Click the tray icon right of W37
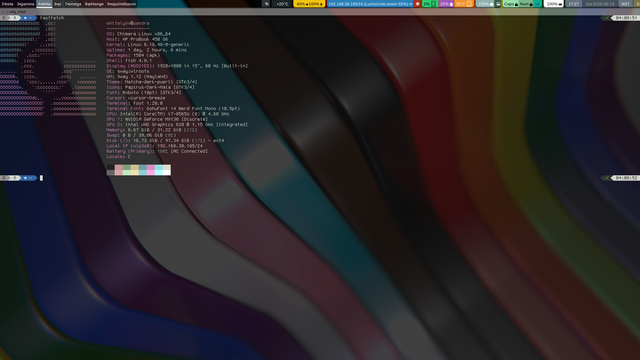The height and width of the screenshot is (360, 640). (x=637, y=4)
